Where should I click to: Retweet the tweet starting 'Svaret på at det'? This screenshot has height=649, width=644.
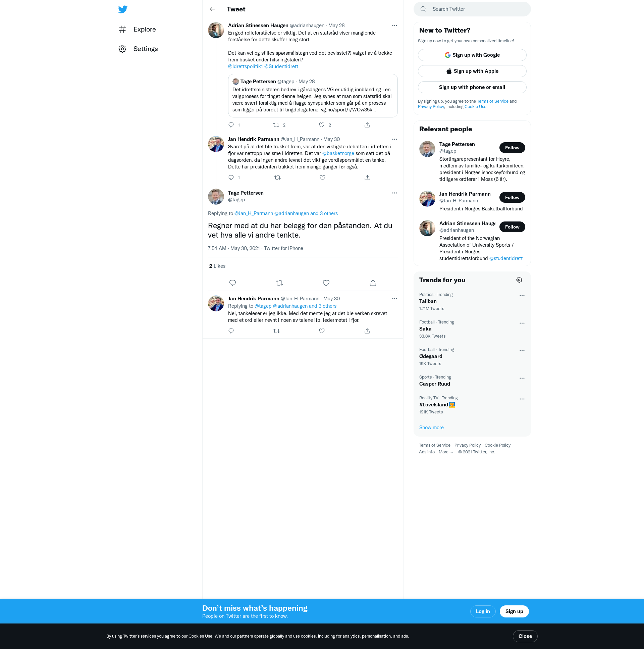click(x=277, y=178)
